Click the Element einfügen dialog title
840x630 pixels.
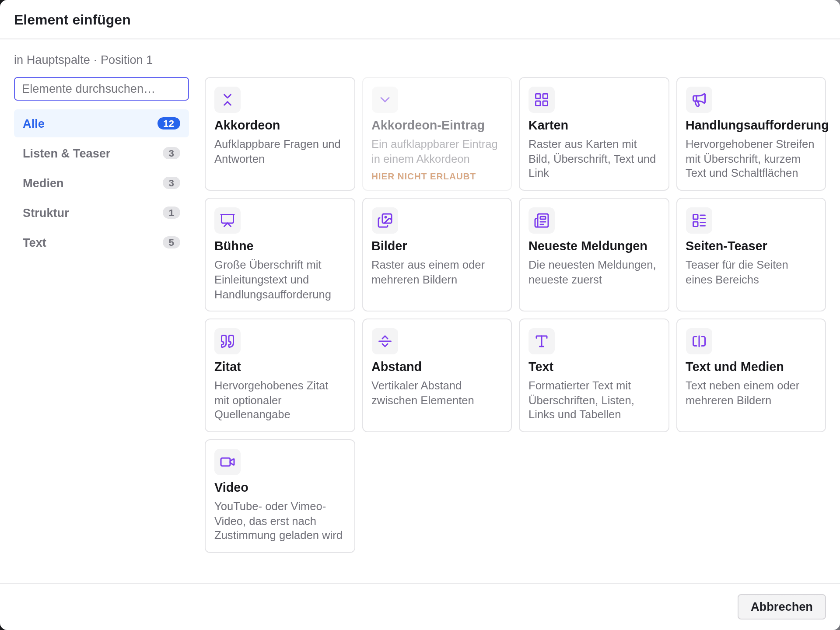click(72, 20)
